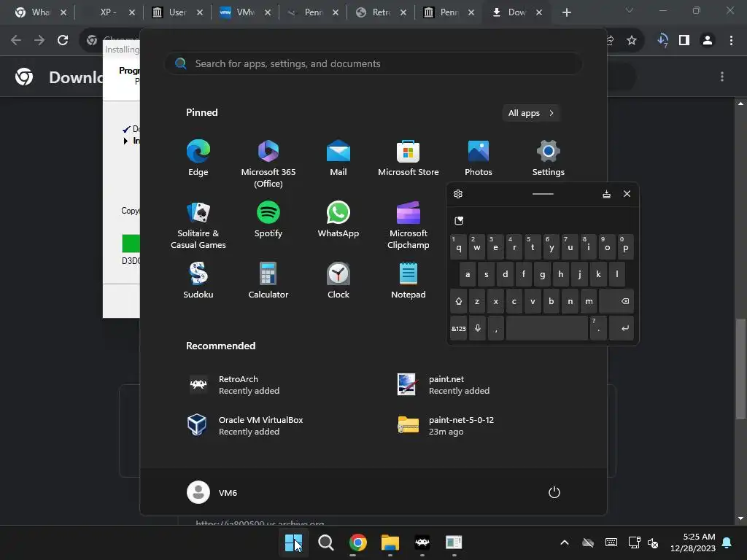Start Solitaire & Casual Games
This screenshot has height=560, width=747.
198,226
